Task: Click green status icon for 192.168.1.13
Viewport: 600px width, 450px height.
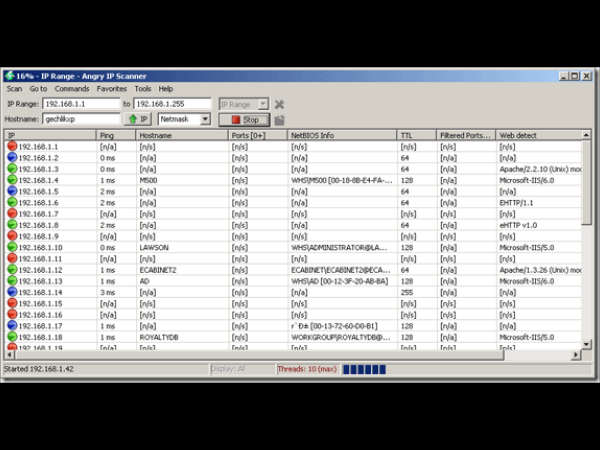Action: (12, 281)
